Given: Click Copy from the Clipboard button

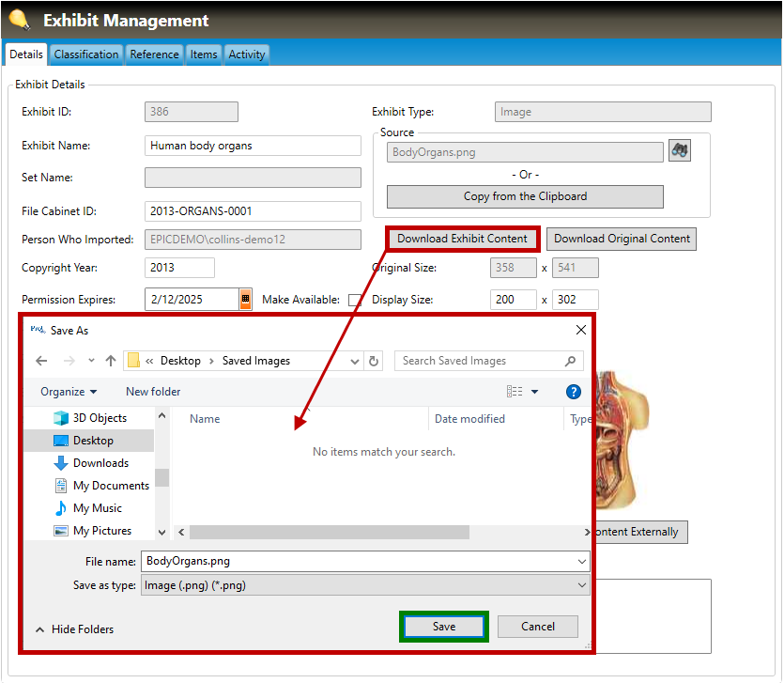Looking at the screenshot, I should coord(525,196).
